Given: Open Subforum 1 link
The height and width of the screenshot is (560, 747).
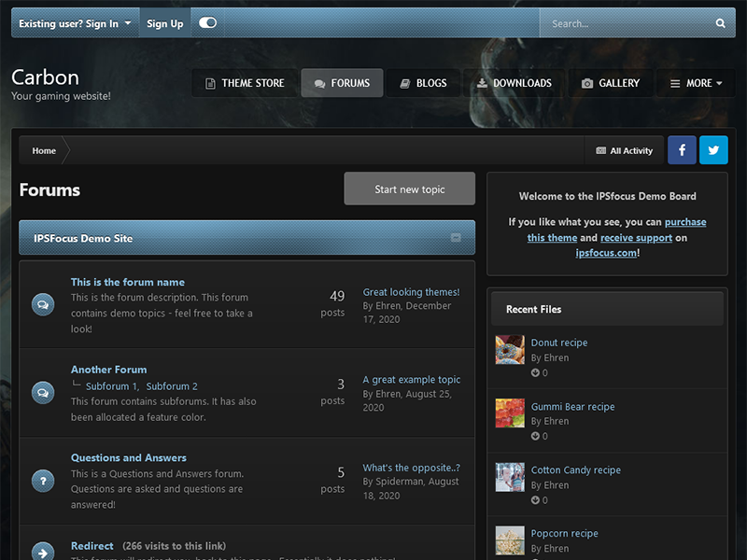Looking at the screenshot, I should [x=111, y=386].
